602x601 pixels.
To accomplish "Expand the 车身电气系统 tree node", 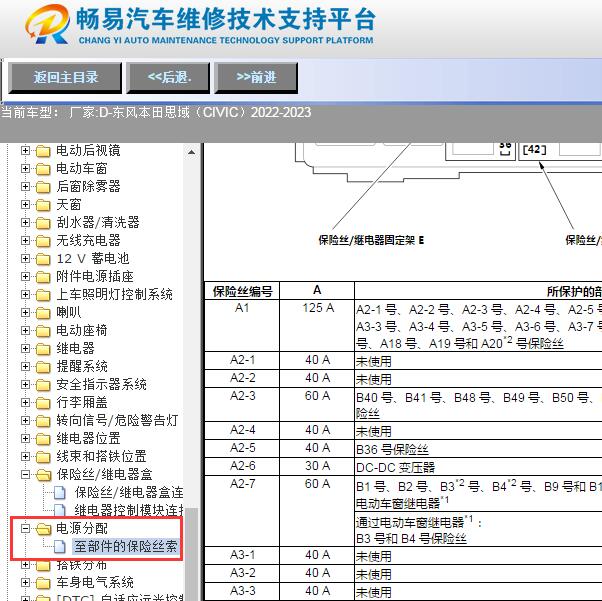I will pyautogui.click(x=25, y=583).
